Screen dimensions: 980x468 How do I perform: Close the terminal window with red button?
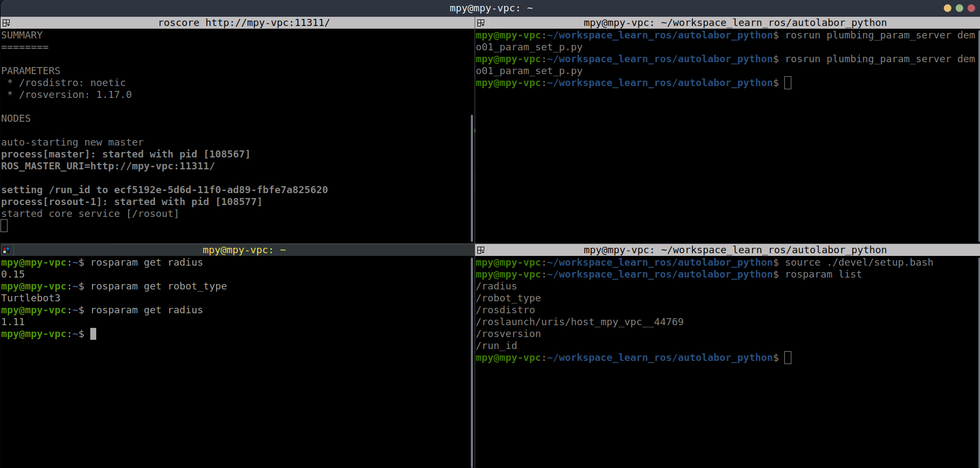click(971, 8)
